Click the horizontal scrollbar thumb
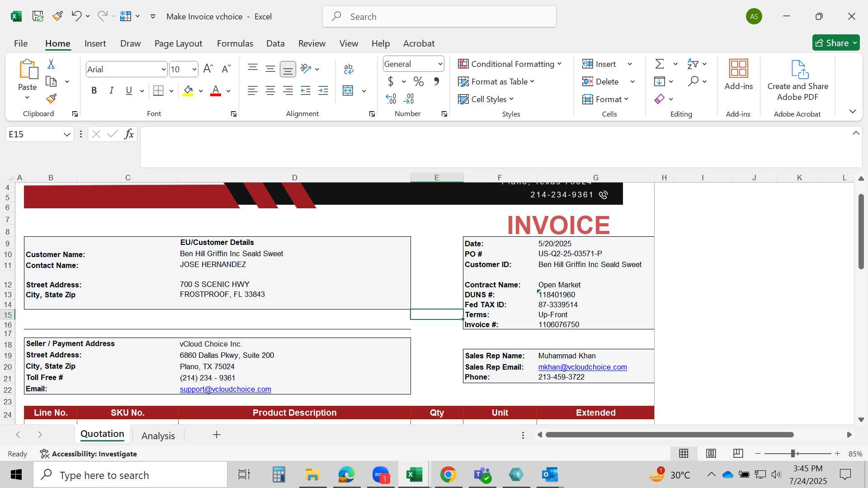This screenshot has width=868, height=488. pyautogui.click(x=670, y=435)
